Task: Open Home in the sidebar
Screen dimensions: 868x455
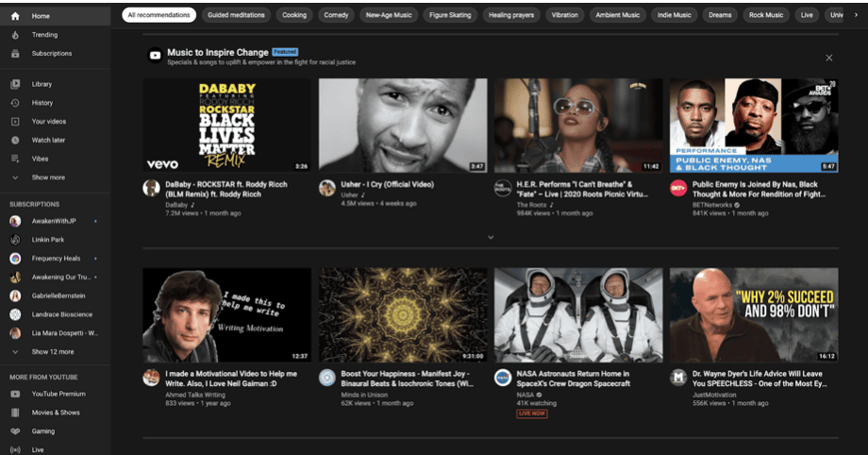Action: tap(56, 16)
